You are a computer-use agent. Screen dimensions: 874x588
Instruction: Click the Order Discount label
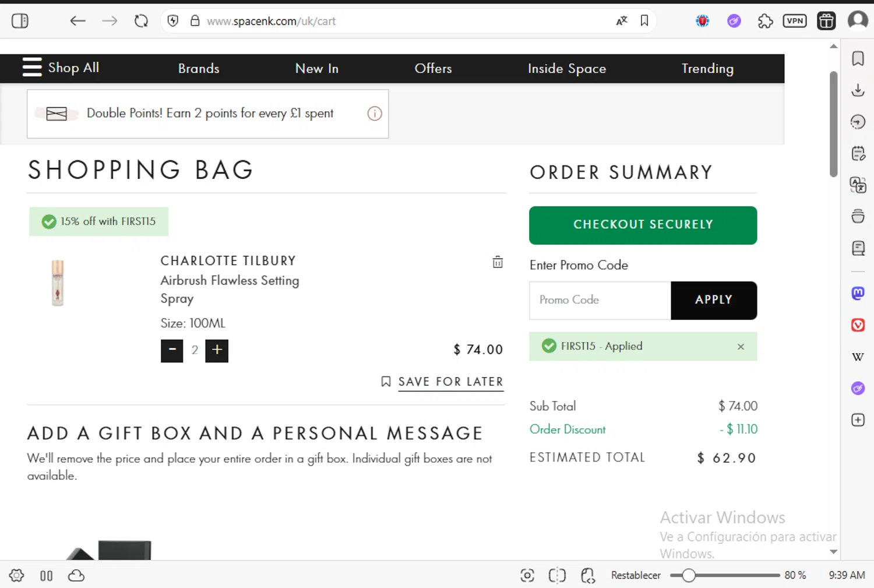click(x=568, y=429)
